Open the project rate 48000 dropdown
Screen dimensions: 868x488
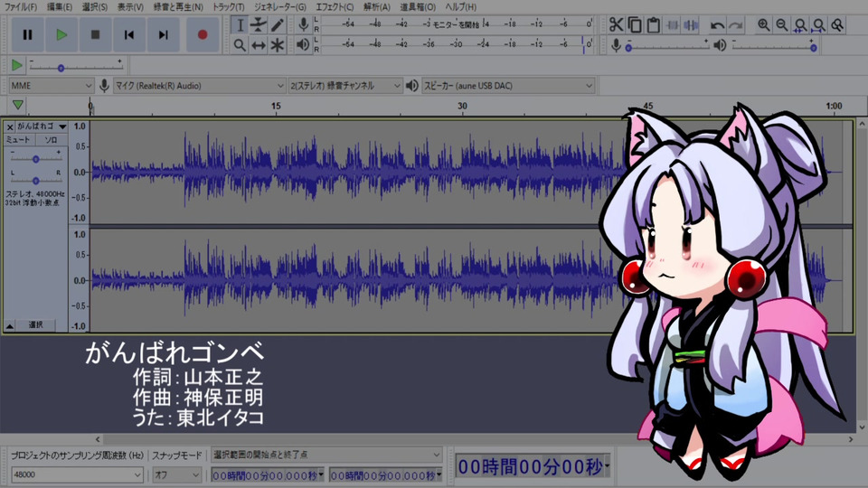click(78, 474)
